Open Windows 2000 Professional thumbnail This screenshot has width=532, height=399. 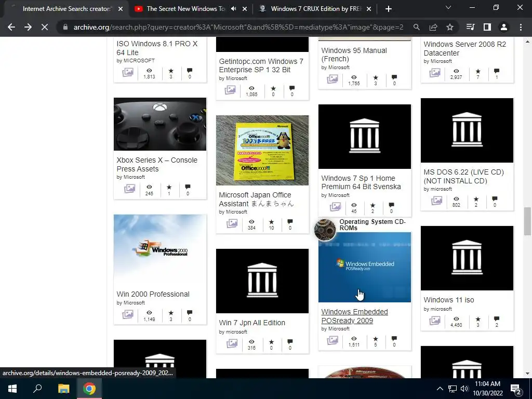(x=160, y=249)
